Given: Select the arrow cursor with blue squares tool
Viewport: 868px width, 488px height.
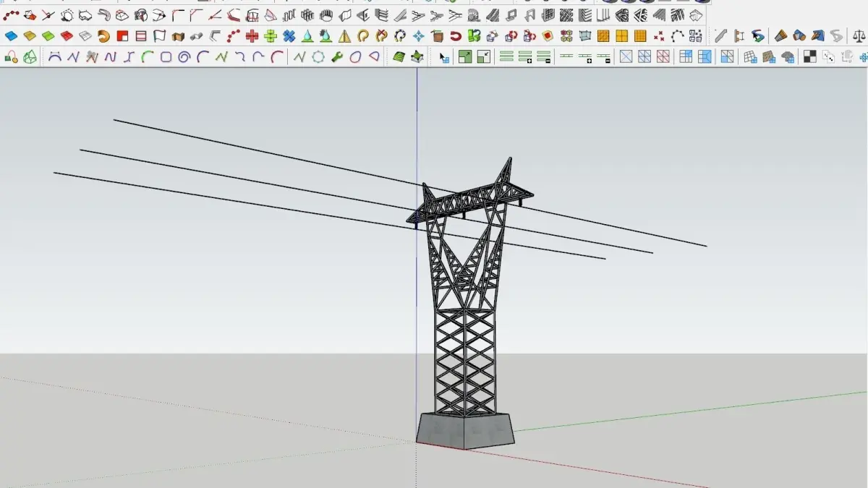Looking at the screenshot, I should 444,57.
